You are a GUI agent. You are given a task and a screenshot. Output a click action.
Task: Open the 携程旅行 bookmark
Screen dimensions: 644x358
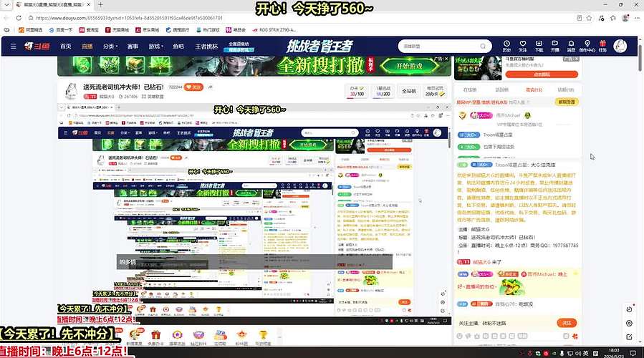(178, 30)
